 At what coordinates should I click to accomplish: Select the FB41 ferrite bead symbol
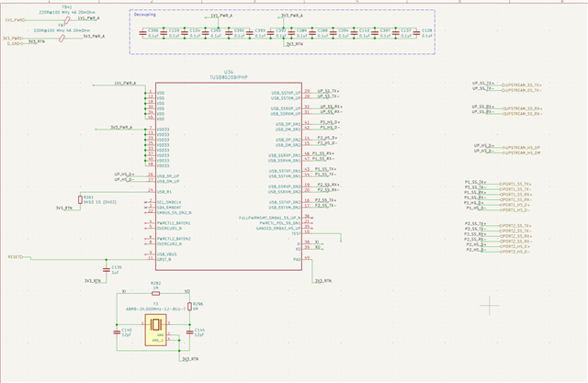67,20
